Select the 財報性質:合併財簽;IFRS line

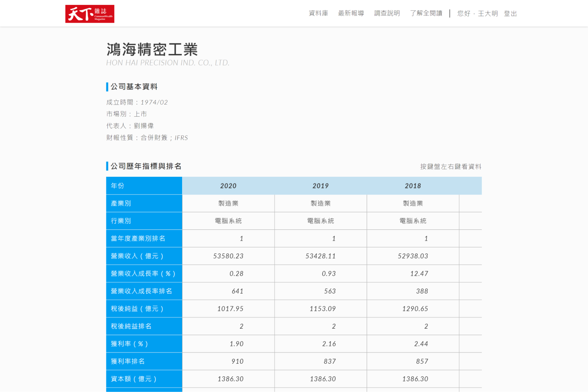(x=147, y=138)
